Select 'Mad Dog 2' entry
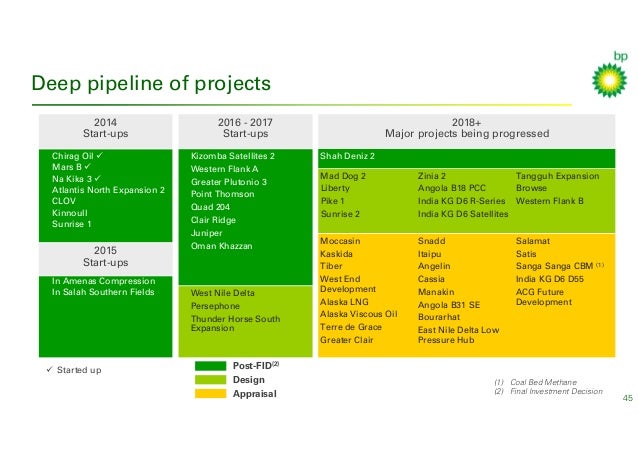The height and width of the screenshot is (451, 638). [343, 176]
